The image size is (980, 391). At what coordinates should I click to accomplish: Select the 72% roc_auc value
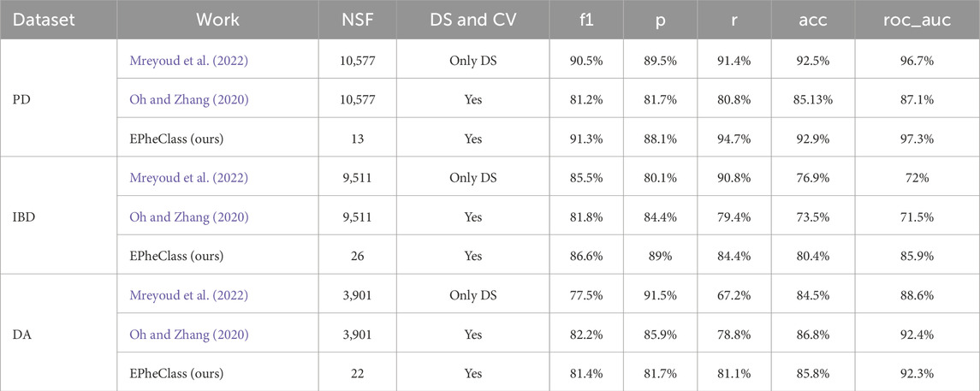click(x=917, y=178)
